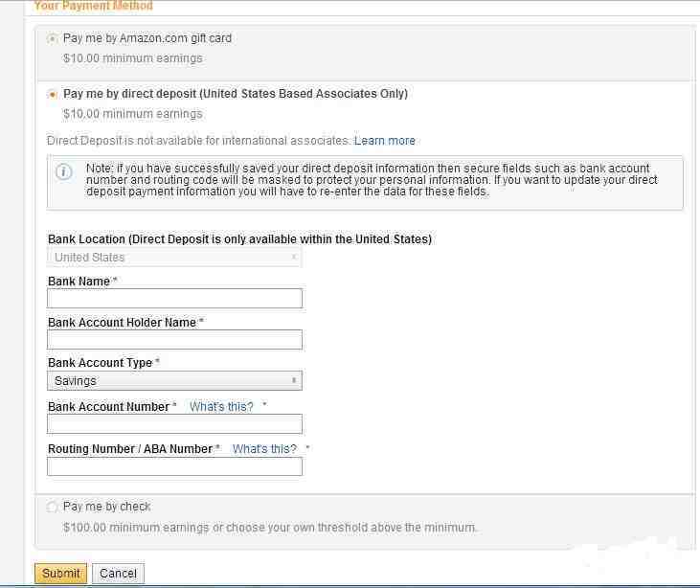
Task: Click the Your Payment Method heading
Action: click(x=93, y=6)
